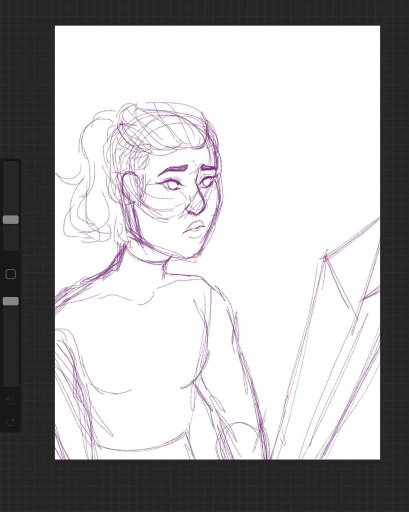
Task: Tap the undo arrow in sidebar
Action: pyautogui.click(x=11, y=400)
